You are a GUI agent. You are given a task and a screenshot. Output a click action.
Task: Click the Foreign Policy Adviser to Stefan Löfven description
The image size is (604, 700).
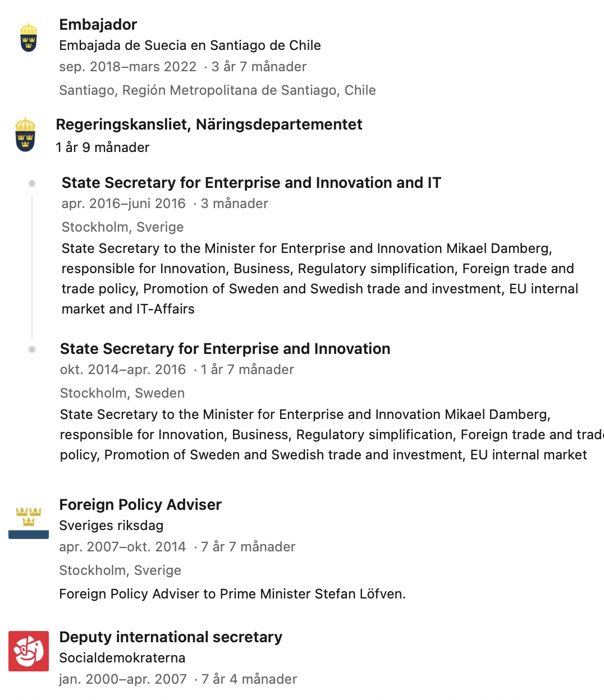click(232, 594)
